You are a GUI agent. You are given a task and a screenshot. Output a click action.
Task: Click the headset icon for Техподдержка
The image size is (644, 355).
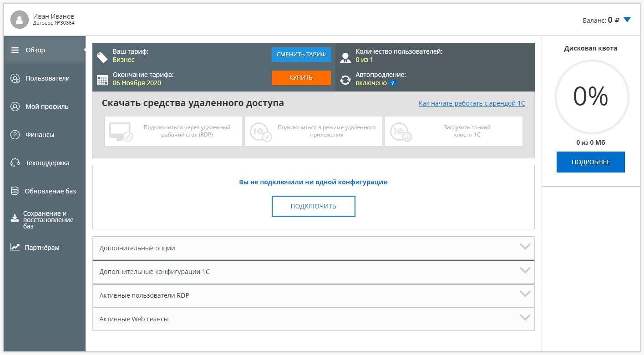point(15,163)
